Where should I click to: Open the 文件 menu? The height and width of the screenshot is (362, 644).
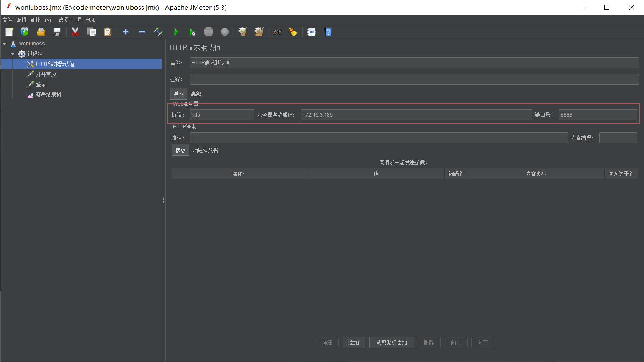pos(7,20)
